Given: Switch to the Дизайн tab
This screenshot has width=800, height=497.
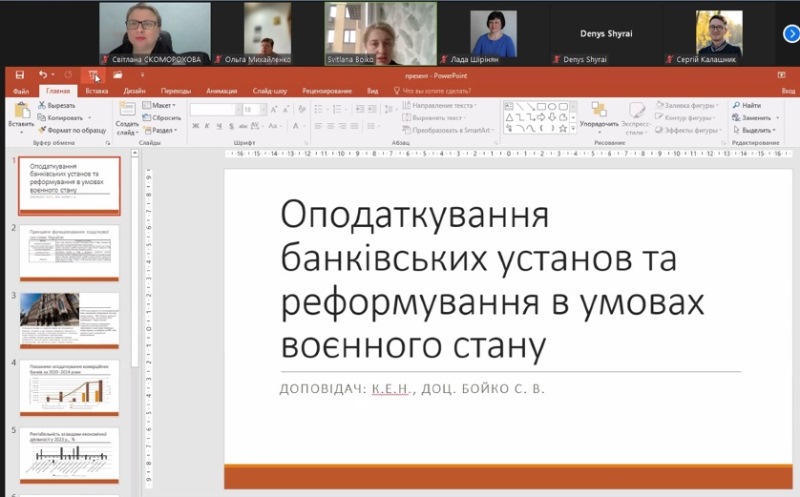Looking at the screenshot, I should tap(134, 91).
